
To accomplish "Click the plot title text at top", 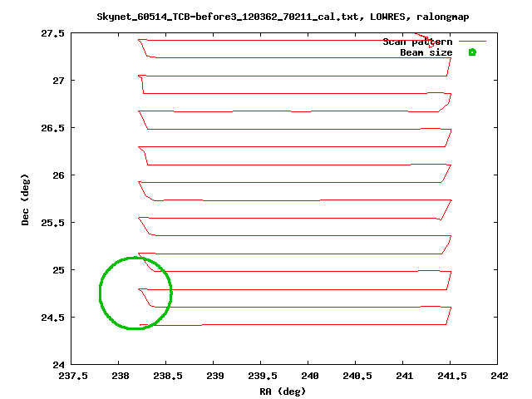I will (x=283, y=17).
